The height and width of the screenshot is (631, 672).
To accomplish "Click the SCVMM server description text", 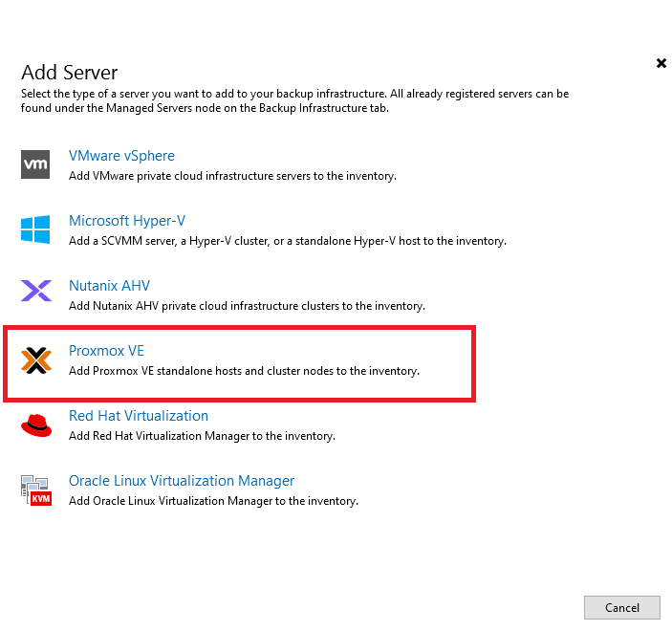I will point(288,241).
